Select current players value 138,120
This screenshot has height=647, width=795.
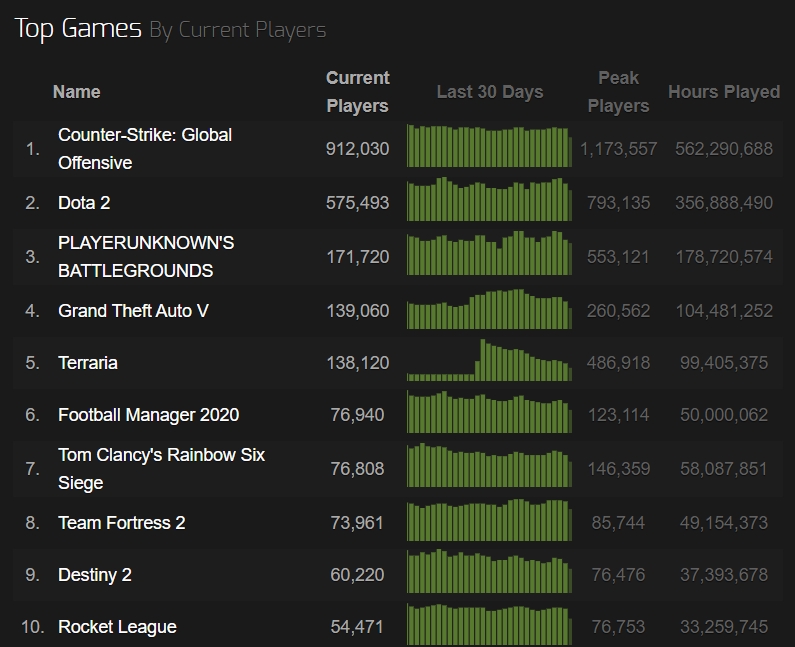click(357, 363)
